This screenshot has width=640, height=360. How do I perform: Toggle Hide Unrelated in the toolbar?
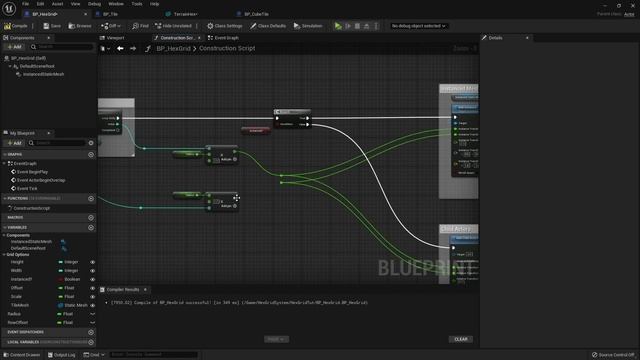(173, 26)
